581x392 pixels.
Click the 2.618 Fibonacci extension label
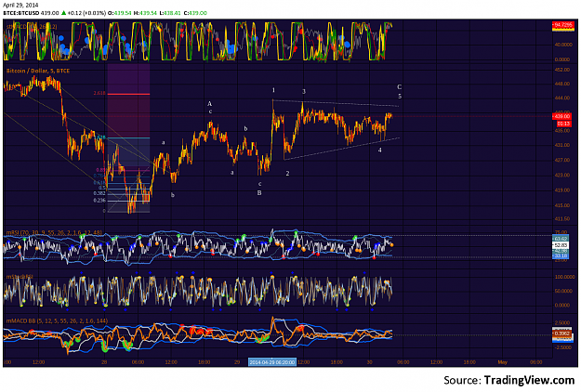(99, 93)
